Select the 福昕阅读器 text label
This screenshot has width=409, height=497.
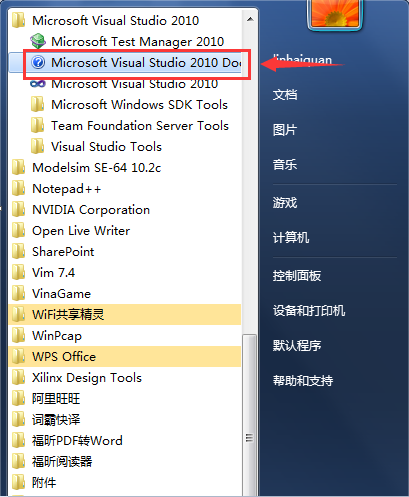(x=62, y=462)
